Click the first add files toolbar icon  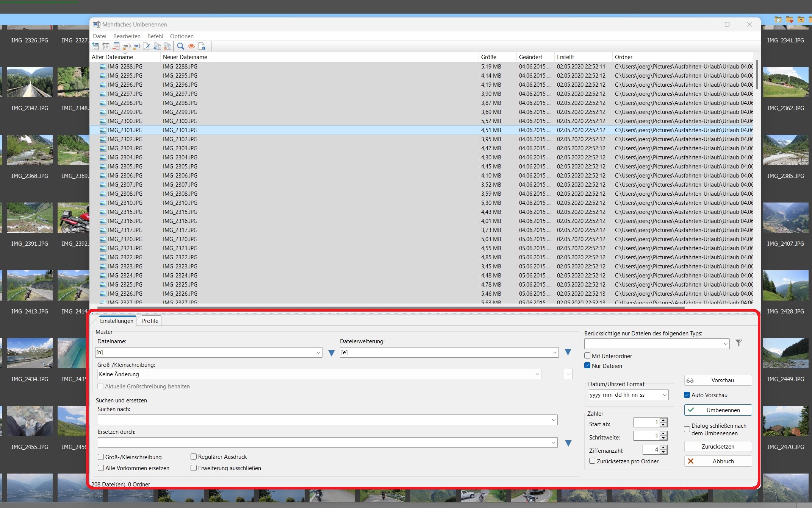coord(95,46)
